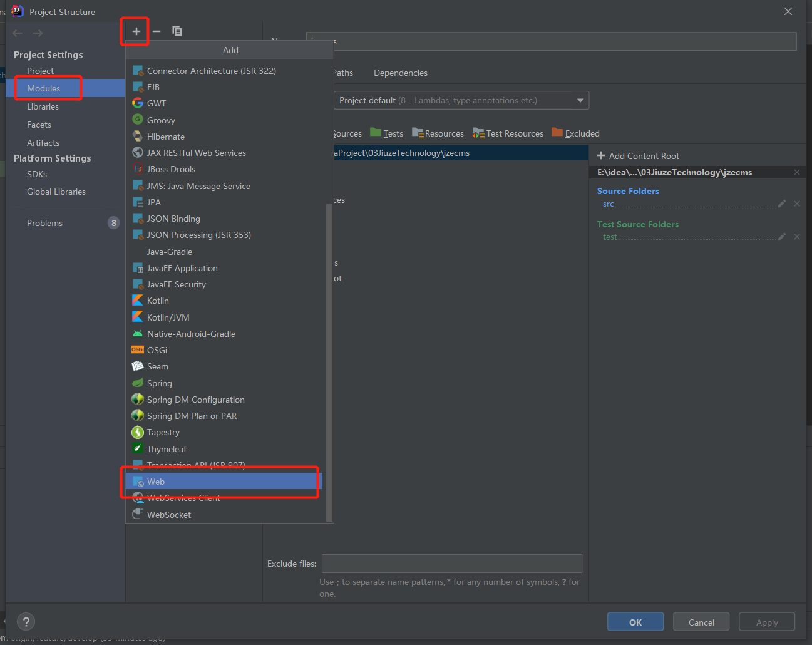
Task: Mark as Test Resources folder
Action: pos(508,133)
